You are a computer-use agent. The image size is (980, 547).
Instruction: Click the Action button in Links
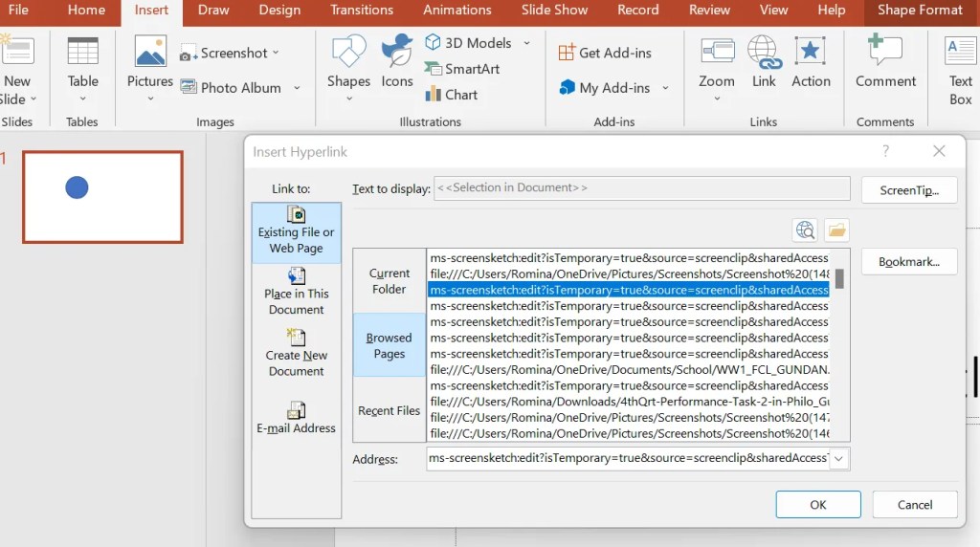pos(811,62)
